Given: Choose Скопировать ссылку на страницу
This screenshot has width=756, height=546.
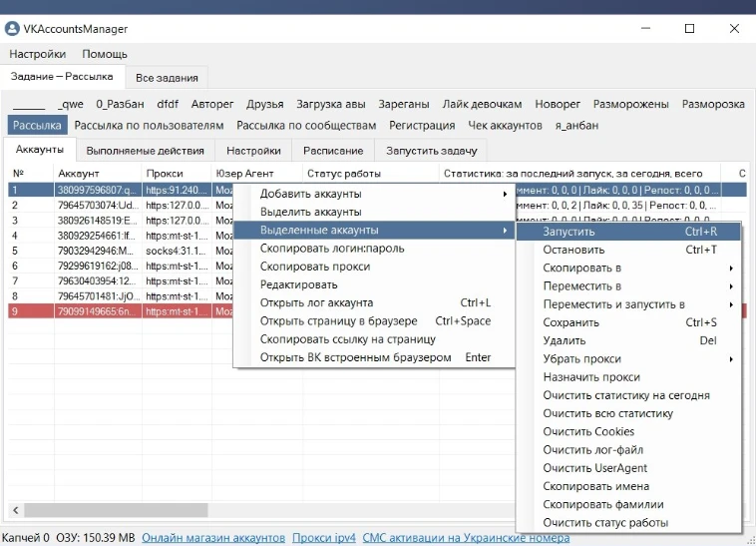Looking at the screenshot, I should coord(375,339).
